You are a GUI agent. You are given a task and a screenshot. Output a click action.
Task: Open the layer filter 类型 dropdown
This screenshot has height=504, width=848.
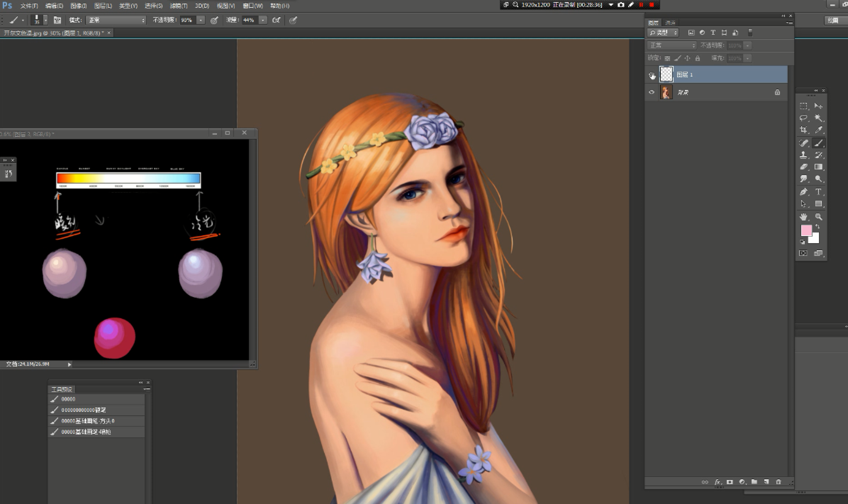663,33
